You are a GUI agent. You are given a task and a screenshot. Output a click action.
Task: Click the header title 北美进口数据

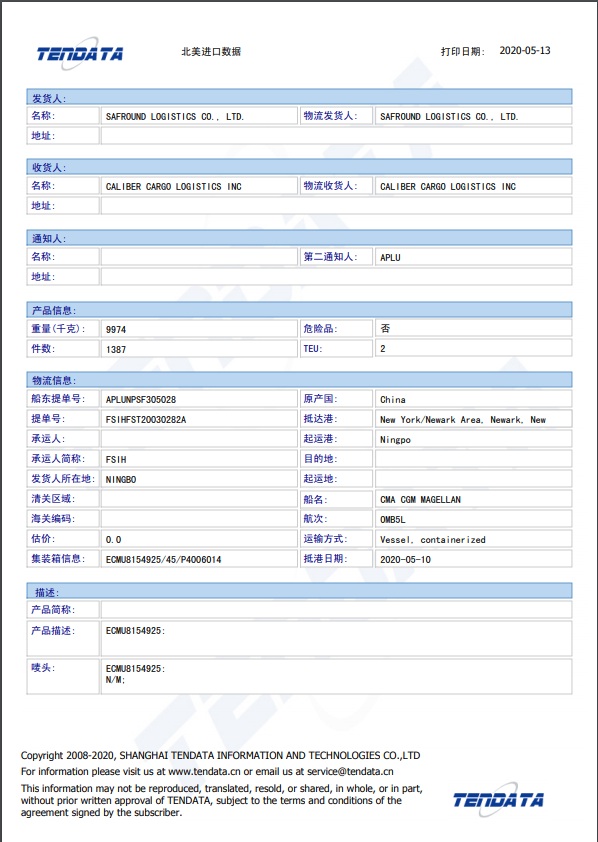211,52
